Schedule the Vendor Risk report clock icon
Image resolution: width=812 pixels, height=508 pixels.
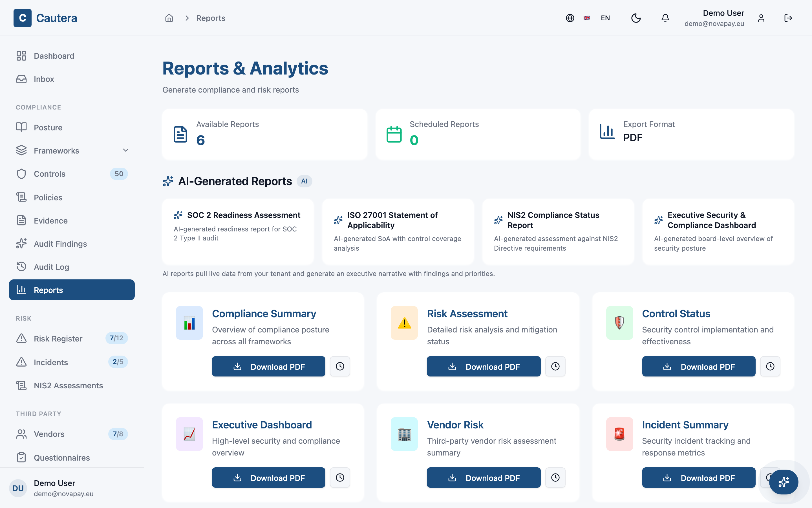click(555, 478)
